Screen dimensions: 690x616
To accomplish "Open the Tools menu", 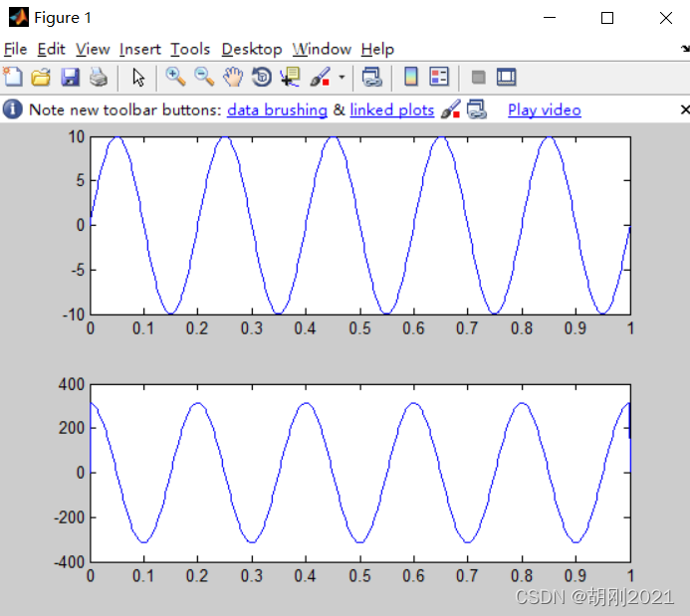I will (190, 49).
